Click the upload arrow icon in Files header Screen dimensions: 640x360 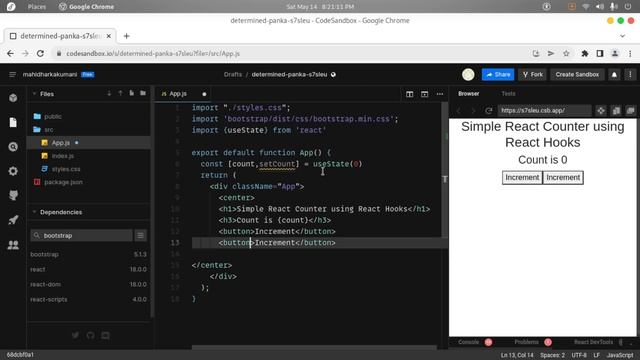(120, 93)
